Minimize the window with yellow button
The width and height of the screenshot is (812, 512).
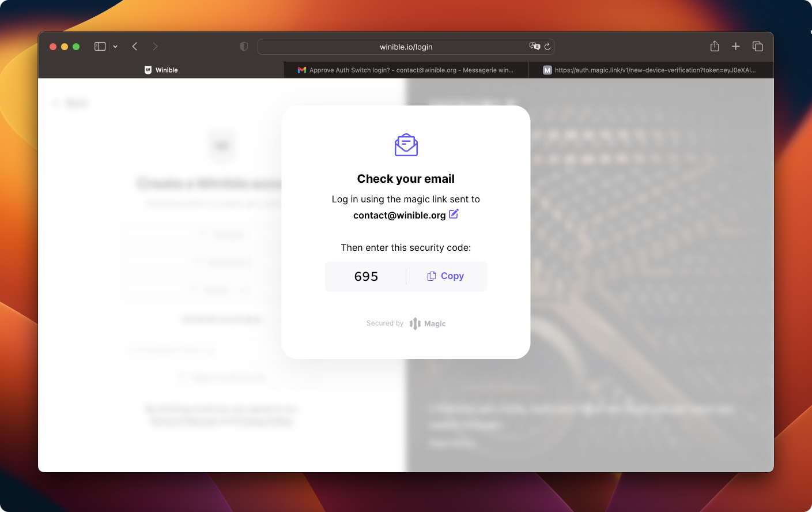(x=65, y=47)
